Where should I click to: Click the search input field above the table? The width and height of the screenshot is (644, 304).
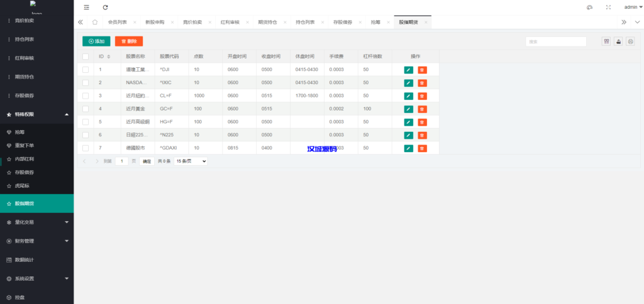click(x=556, y=41)
